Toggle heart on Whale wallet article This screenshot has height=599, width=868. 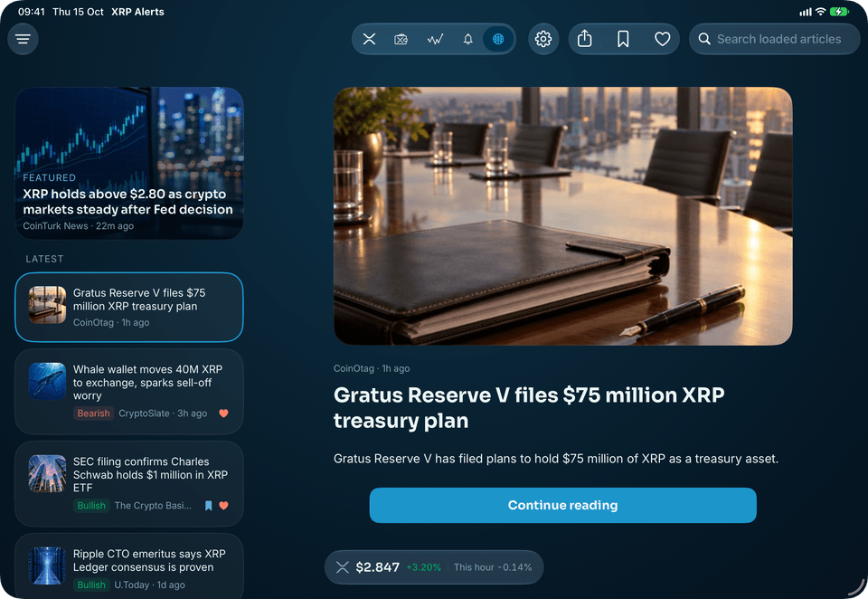(x=223, y=414)
